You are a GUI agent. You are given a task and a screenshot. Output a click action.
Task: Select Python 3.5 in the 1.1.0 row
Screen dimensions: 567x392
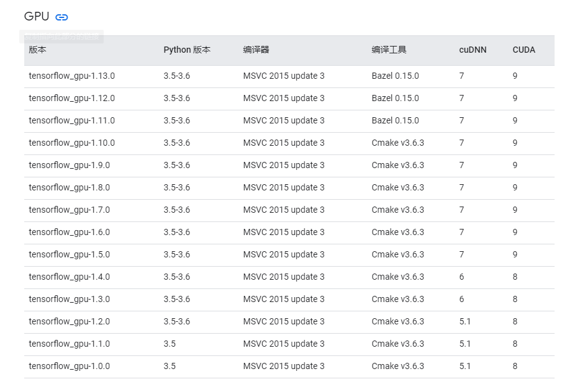[x=170, y=344]
